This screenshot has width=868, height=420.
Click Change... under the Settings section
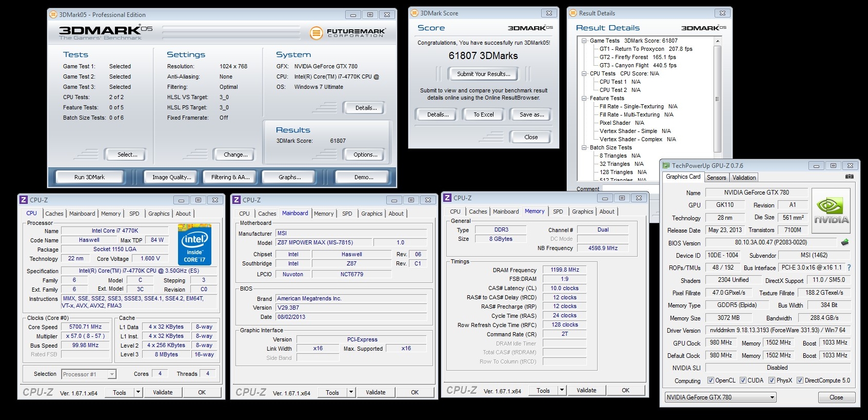(x=235, y=155)
